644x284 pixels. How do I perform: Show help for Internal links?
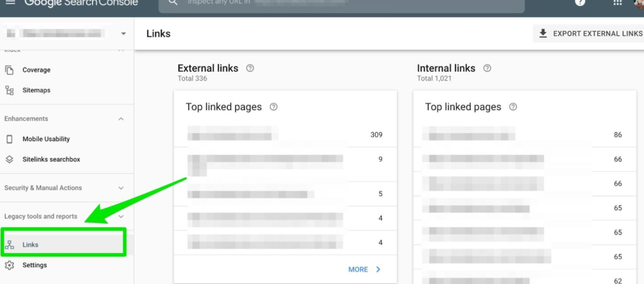[487, 68]
